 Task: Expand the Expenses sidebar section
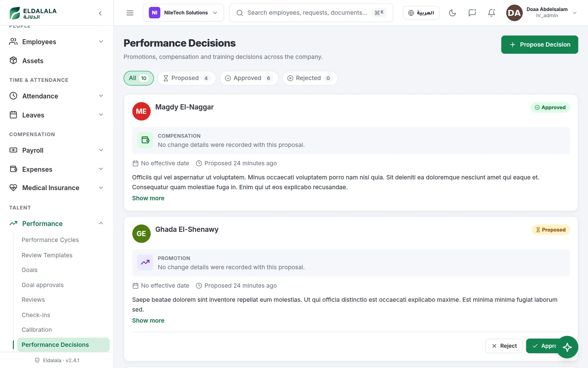(57, 169)
